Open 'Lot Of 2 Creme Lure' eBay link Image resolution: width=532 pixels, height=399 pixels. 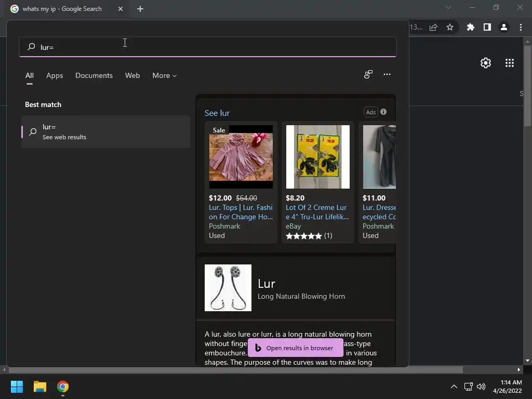point(317,212)
